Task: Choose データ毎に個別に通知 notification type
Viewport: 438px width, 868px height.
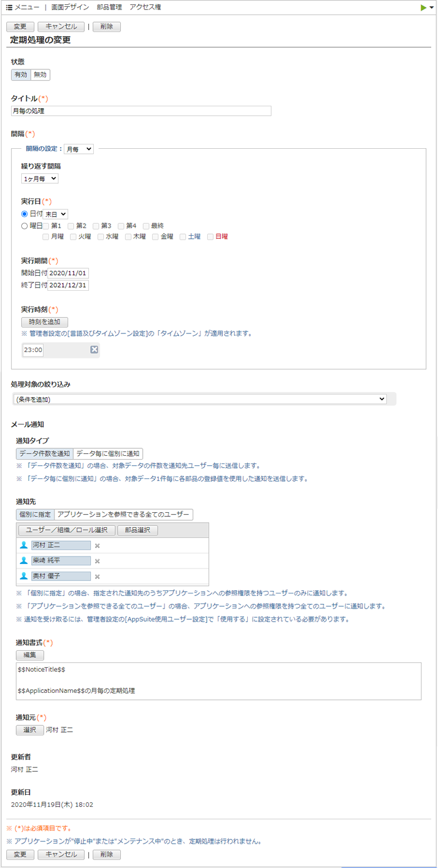Action: point(108,453)
